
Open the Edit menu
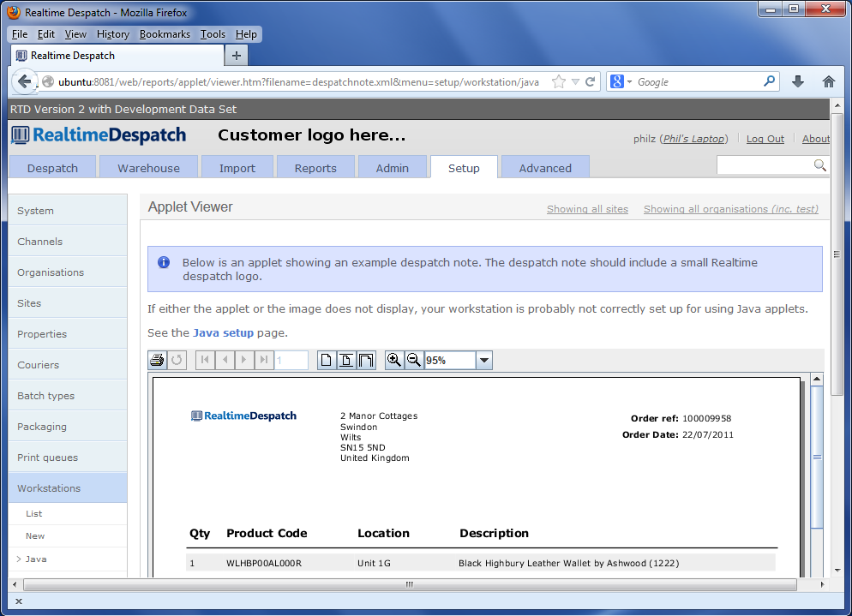(45, 34)
